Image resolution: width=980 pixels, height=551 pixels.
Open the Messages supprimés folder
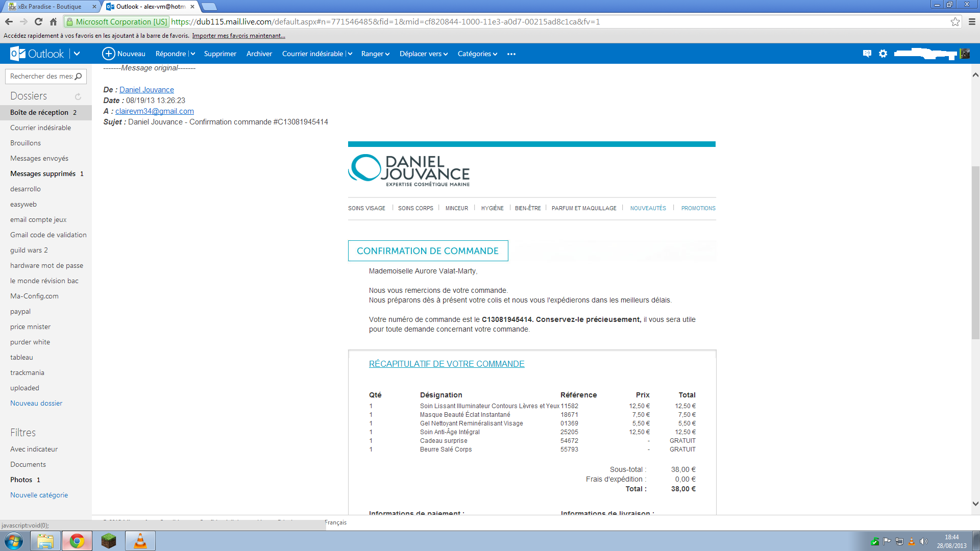coord(43,173)
